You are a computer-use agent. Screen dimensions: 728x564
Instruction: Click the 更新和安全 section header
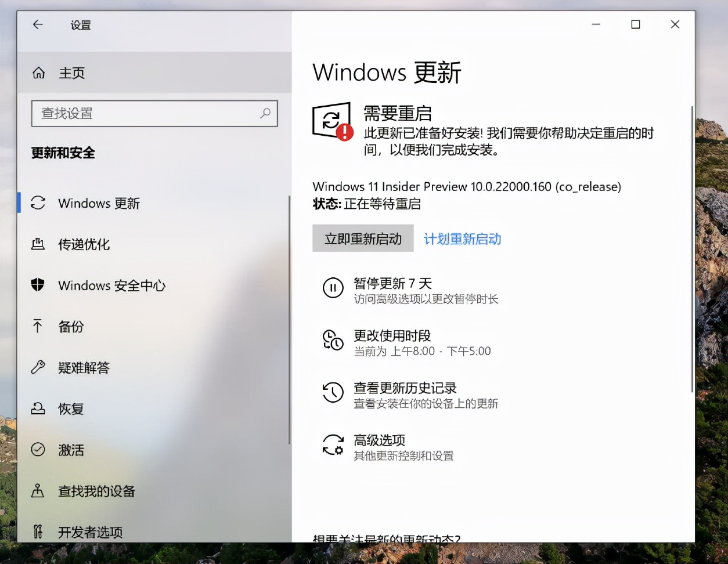click(x=63, y=153)
